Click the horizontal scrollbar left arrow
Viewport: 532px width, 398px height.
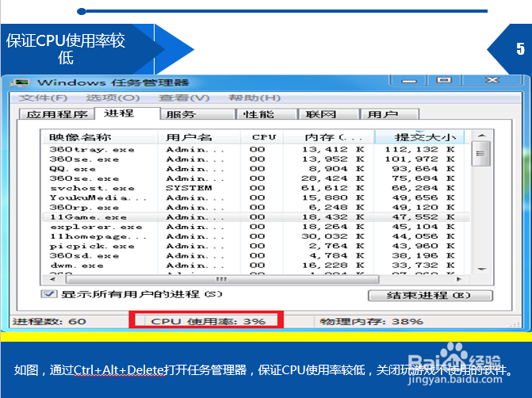(52, 279)
